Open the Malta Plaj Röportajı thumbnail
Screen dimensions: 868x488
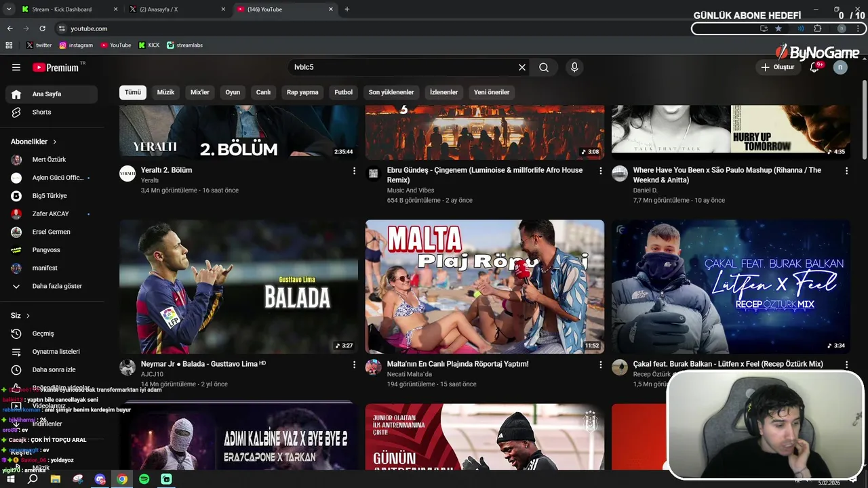click(485, 287)
